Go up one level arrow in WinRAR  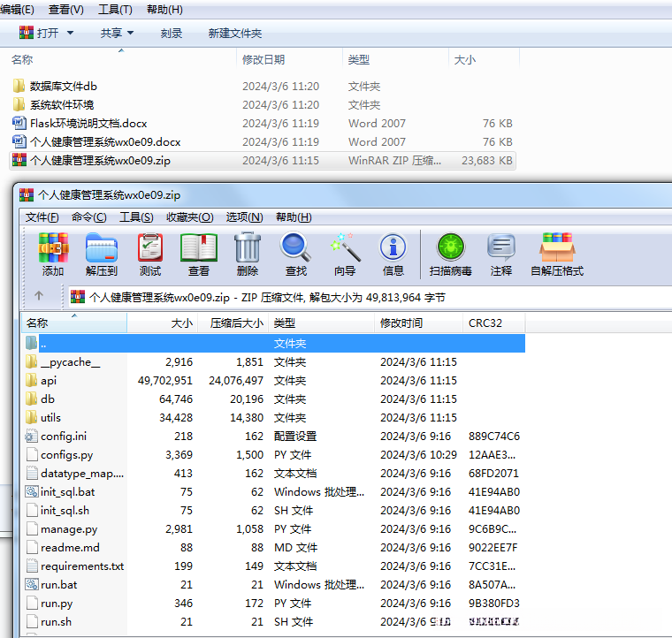coord(39,296)
